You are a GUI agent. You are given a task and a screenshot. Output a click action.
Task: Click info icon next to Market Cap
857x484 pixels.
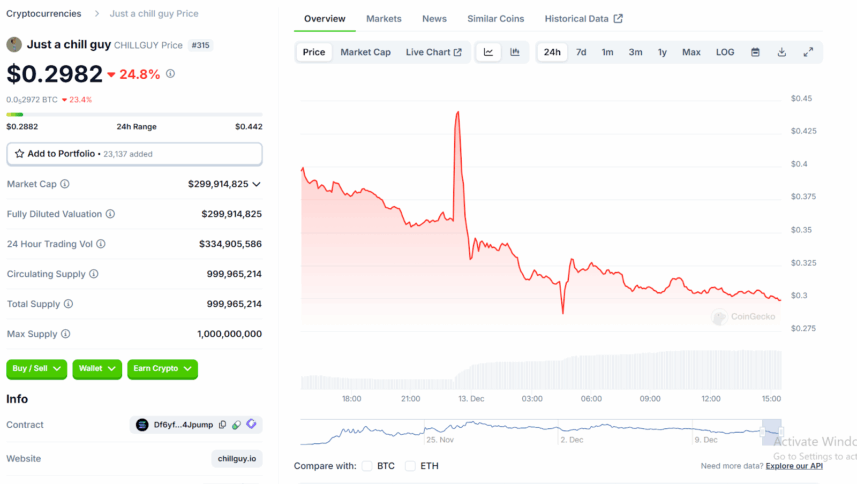64,184
